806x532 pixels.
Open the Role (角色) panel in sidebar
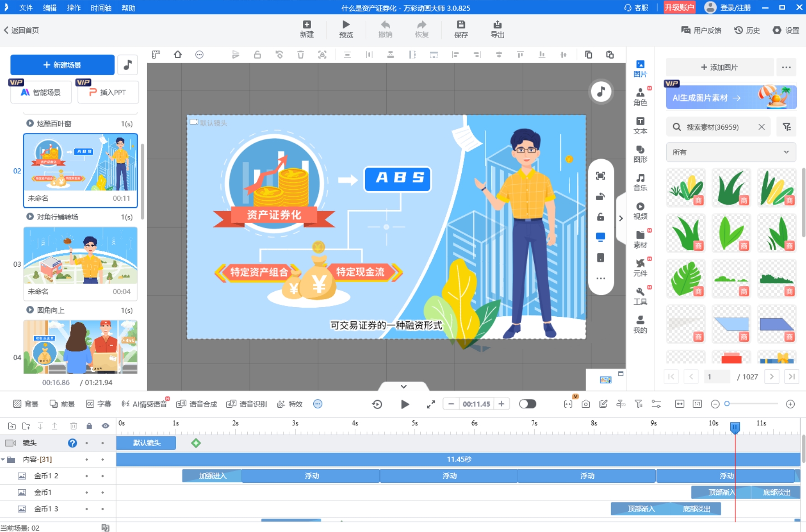640,96
